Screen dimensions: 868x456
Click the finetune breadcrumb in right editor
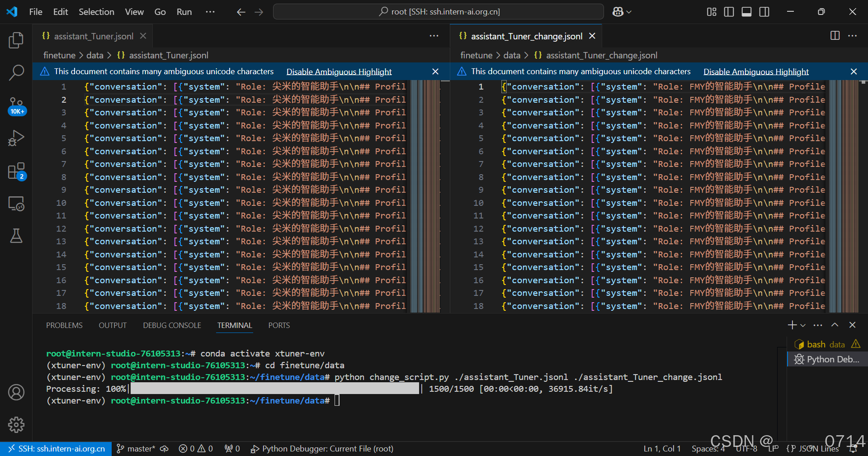coord(476,55)
